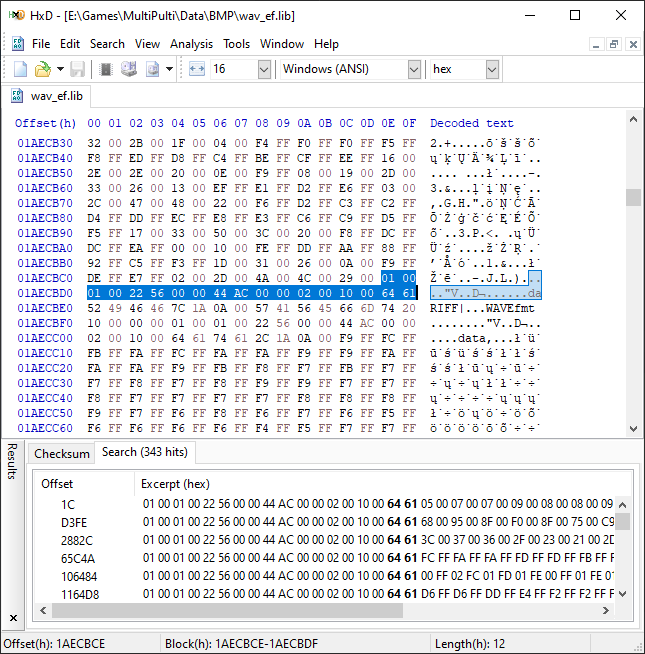The width and height of the screenshot is (645, 654).
Task: Click the search results scroll down arrow
Action: 622,594
